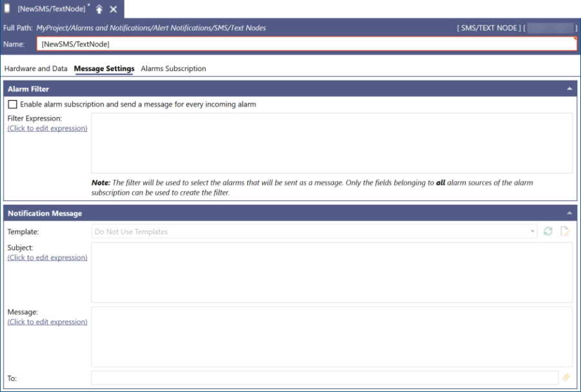This screenshot has height=392, width=581.
Task: Open the Alarms Subscription tab
Action: pos(173,68)
